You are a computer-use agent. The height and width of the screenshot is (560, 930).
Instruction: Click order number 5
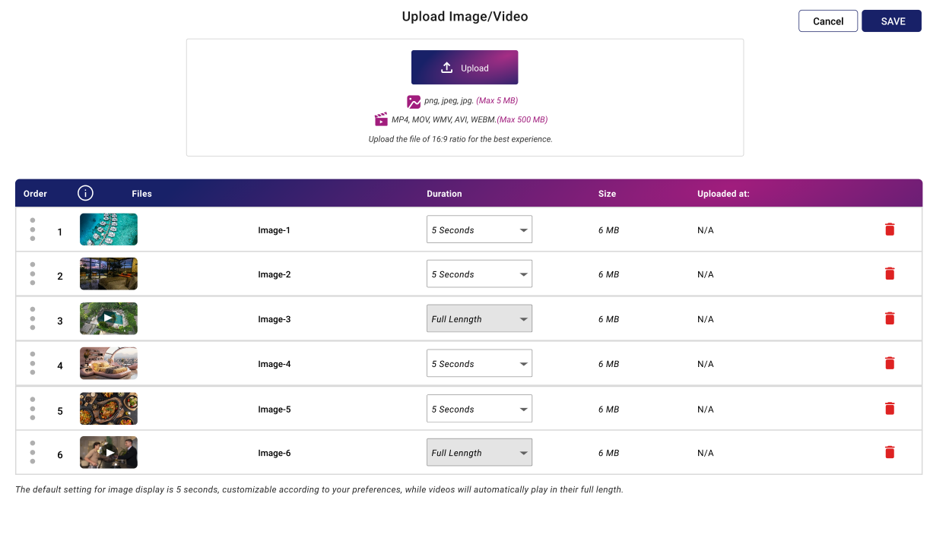pos(60,411)
